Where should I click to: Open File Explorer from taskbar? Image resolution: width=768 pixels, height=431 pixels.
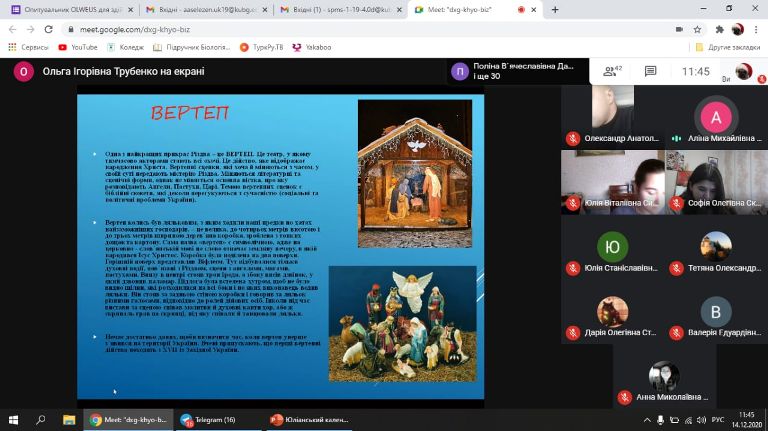click(x=69, y=420)
